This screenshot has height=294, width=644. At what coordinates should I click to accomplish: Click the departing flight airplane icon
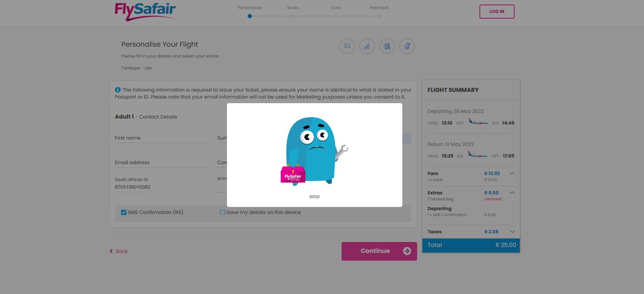click(478, 122)
